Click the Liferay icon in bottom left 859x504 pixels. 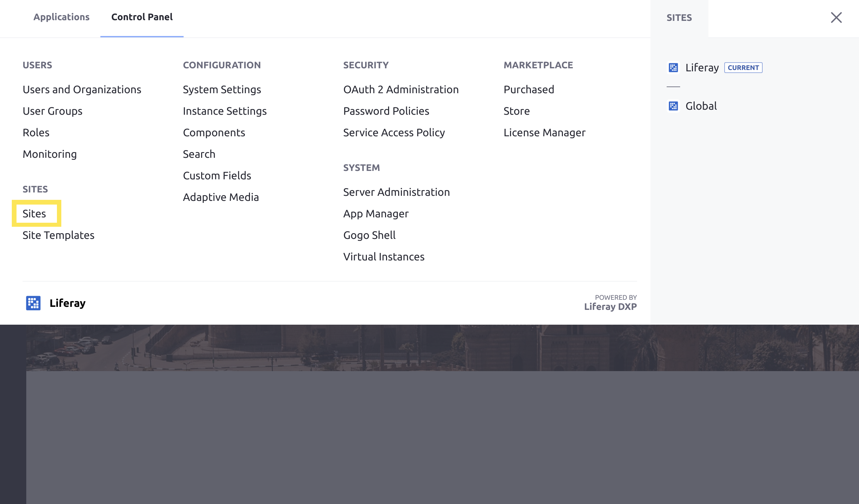pos(32,303)
